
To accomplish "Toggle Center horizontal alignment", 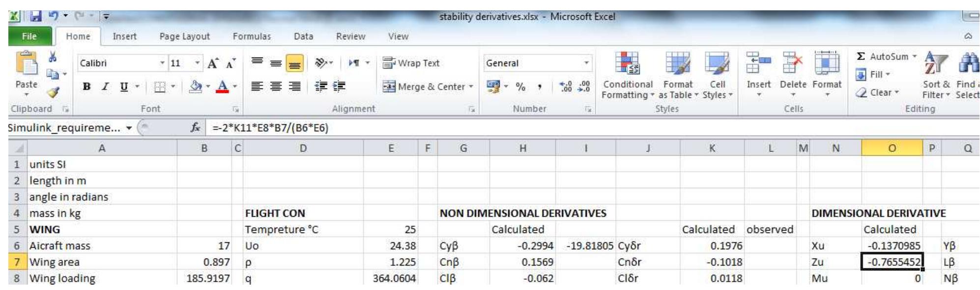I will click(x=276, y=87).
